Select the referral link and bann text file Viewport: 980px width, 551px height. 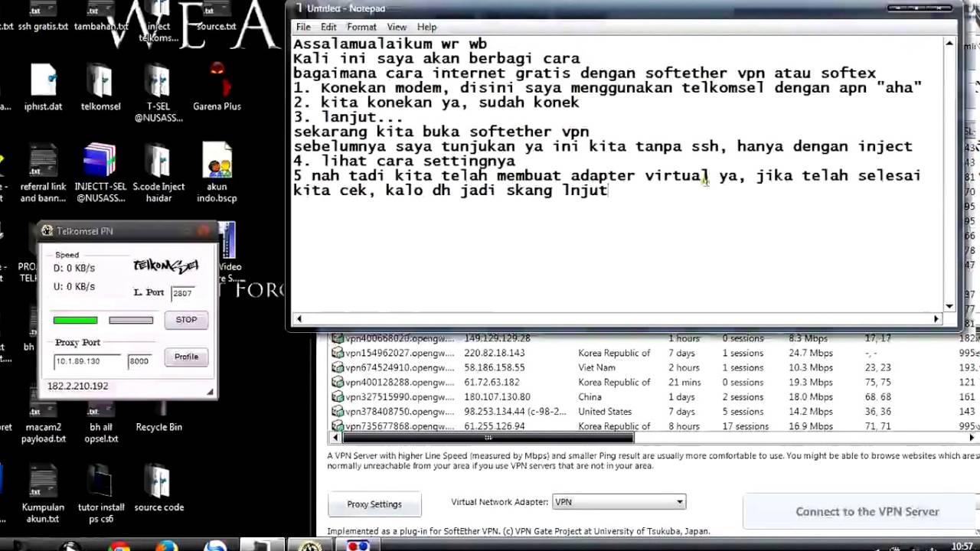pyautogui.click(x=43, y=173)
